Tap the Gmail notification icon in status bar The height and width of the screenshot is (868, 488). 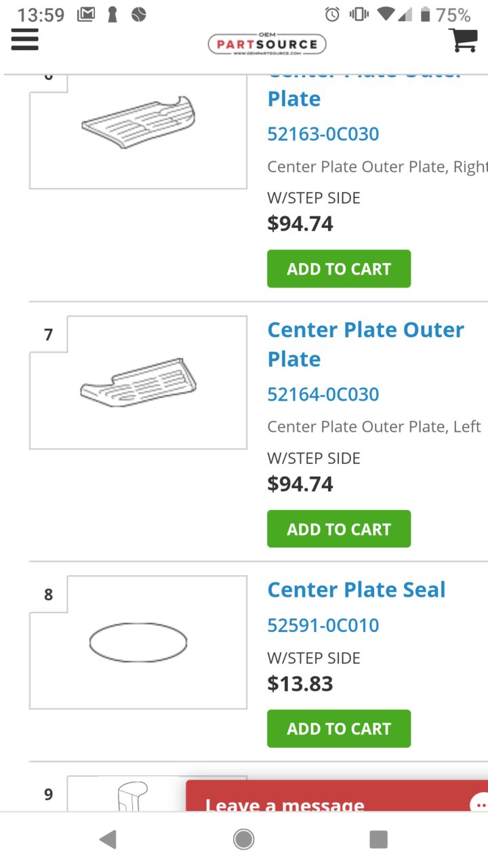pos(86,14)
